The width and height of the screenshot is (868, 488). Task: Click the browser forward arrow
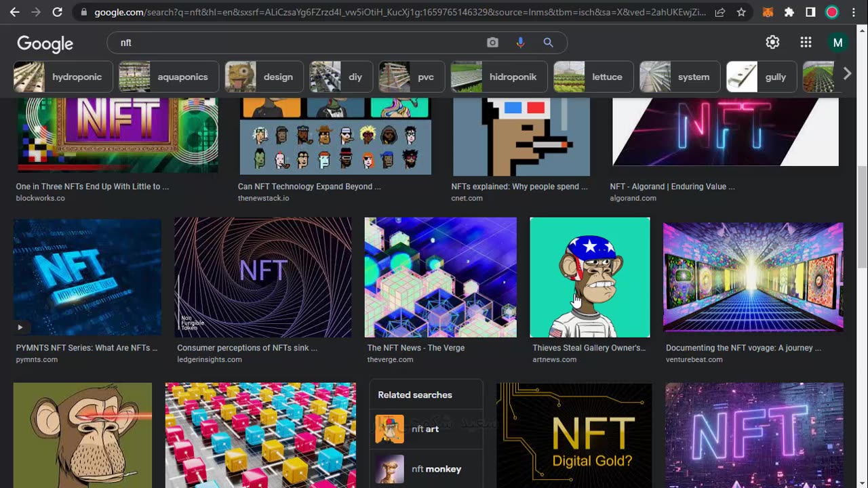36,12
